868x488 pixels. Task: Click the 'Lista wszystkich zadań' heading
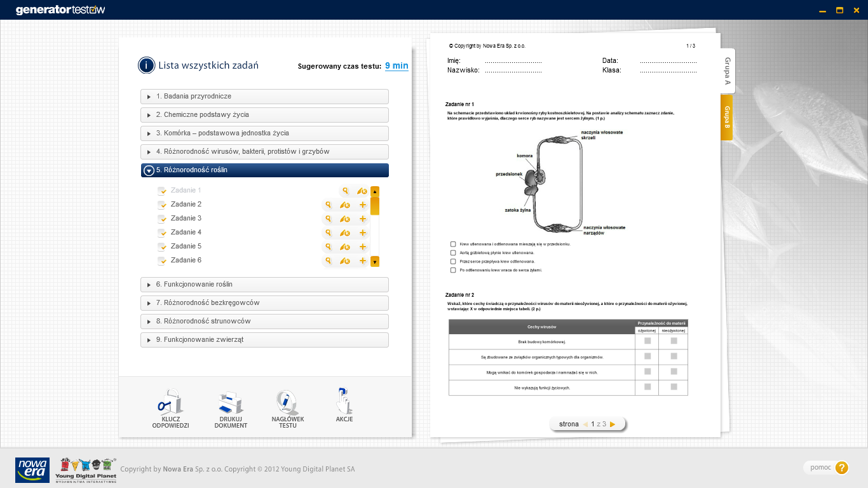tap(208, 65)
